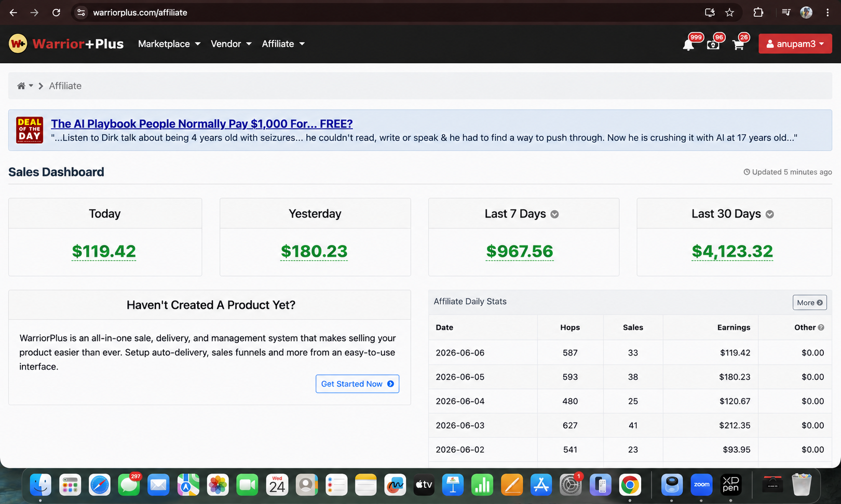841x504 pixels.
Task: Expand the anupam3 account dropdown
Action: [795, 44]
